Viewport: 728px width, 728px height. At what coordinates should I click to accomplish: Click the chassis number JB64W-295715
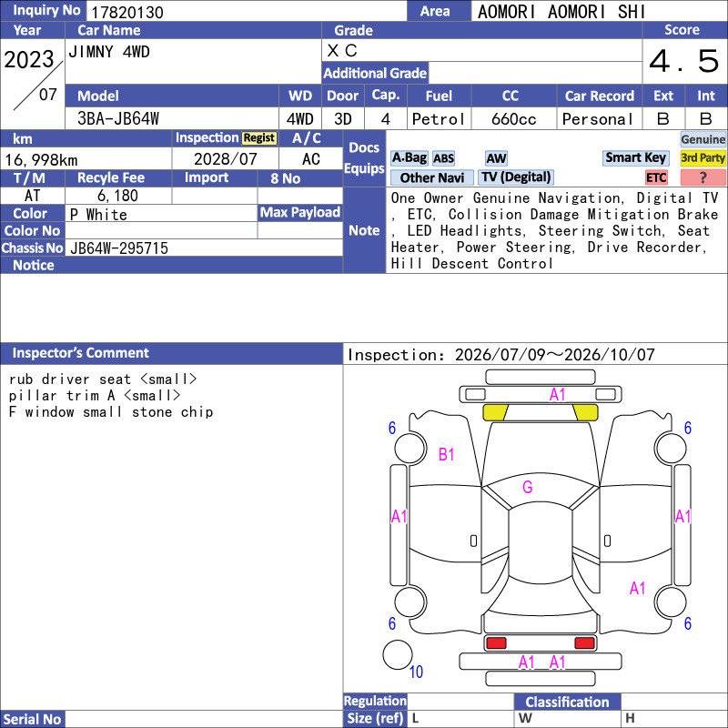point(119,248)
